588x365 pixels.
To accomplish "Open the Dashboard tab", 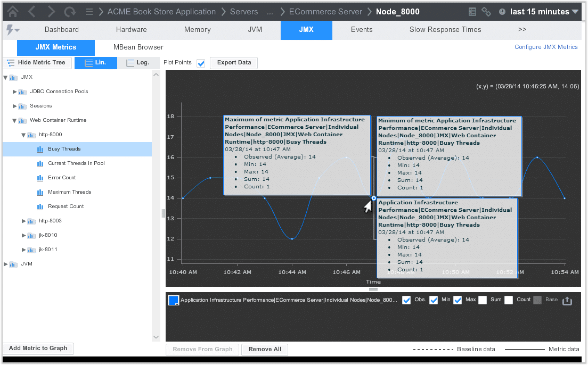I will [61, 30].
